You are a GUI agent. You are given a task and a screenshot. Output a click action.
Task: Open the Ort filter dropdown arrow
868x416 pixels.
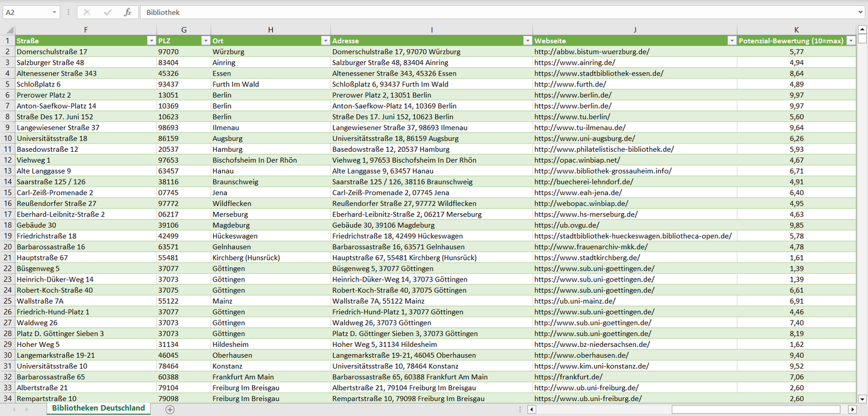click(x=325, y=41)
